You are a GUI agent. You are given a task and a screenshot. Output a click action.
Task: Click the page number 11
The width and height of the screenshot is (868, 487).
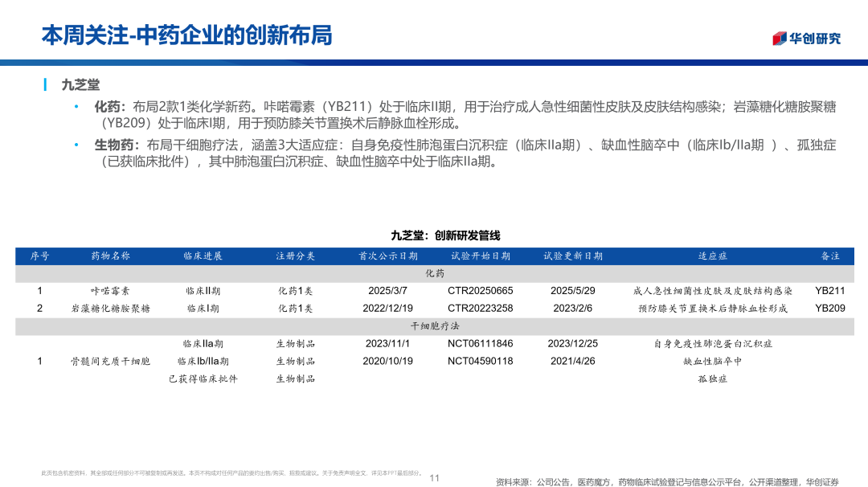(435, 478)
